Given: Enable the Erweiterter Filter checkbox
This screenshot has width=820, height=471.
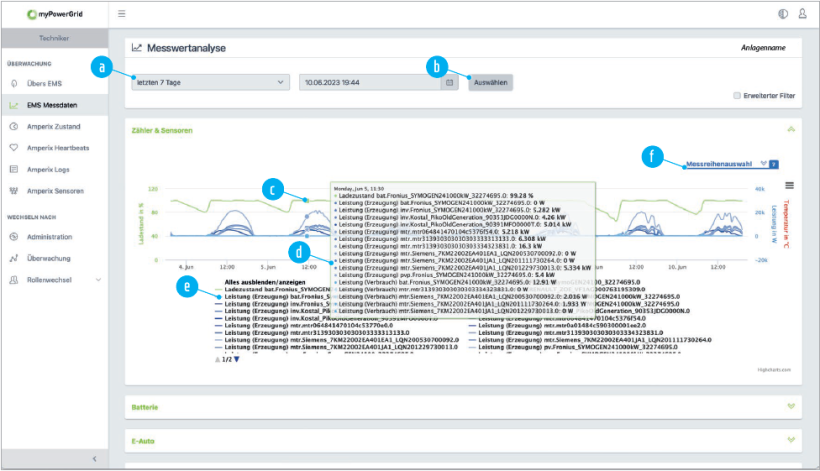Looking at the screenshot, I should [737, 96].
